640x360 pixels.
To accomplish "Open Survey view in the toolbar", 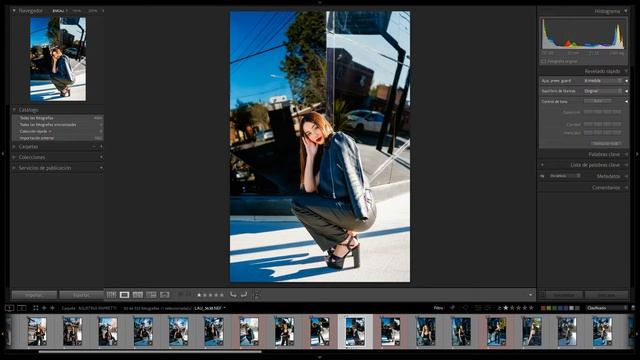I will coord(151,295).
